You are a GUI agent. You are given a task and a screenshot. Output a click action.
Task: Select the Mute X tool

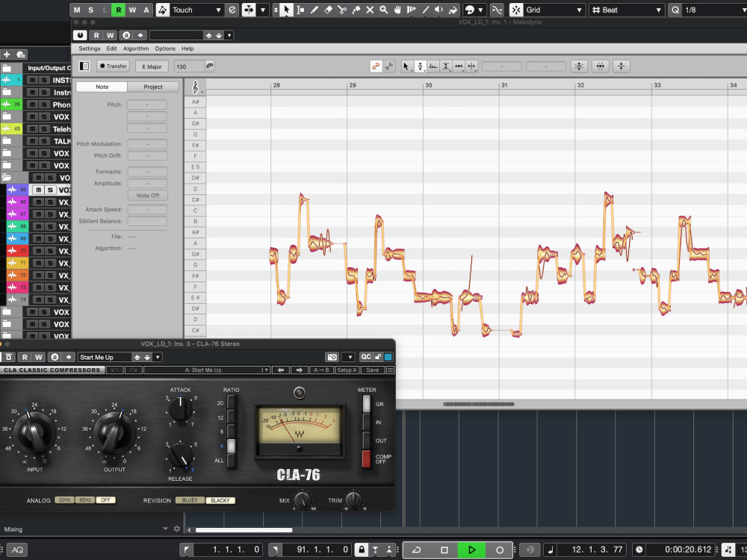click(370, 10)
